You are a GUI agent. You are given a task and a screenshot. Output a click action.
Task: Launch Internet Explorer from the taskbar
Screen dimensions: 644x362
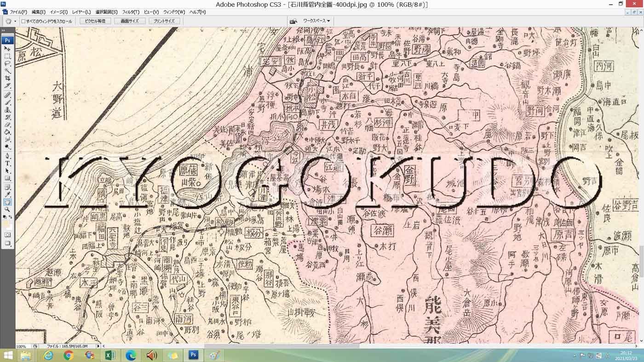point(48,355)
